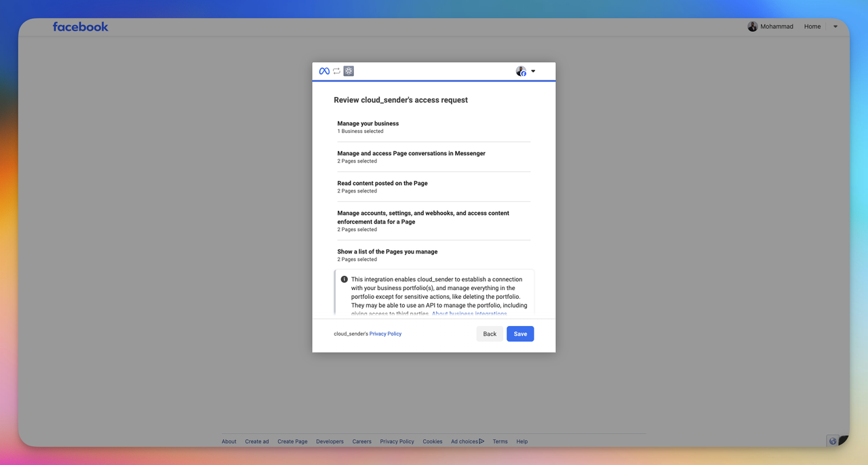This screenshot has height=465, width=868.
Task: Click the swap arrows icon in dialog header
Action: (x=336, y=71)
